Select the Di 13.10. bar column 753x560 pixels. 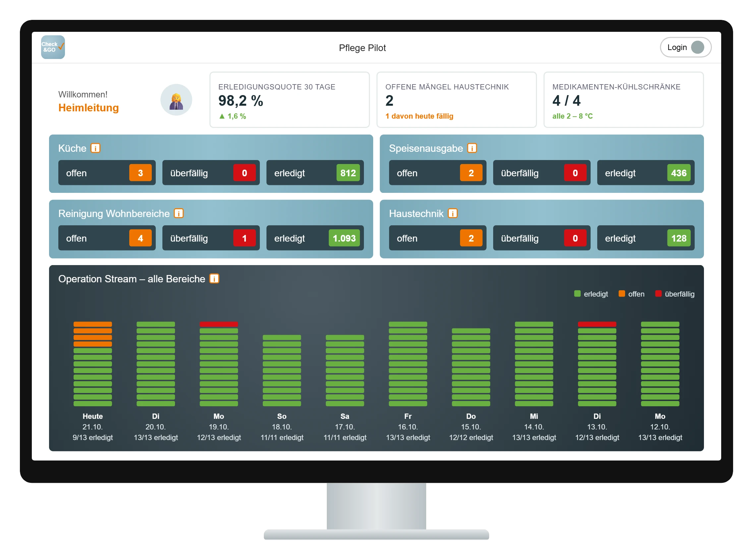(597, 364)
